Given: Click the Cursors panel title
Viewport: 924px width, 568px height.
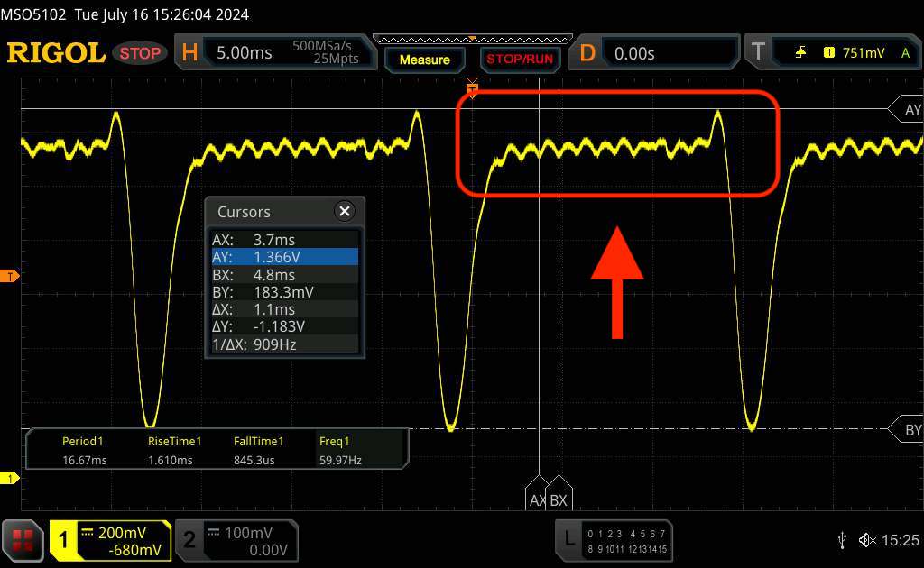Looking at the screenshot, I should point(244,211).
